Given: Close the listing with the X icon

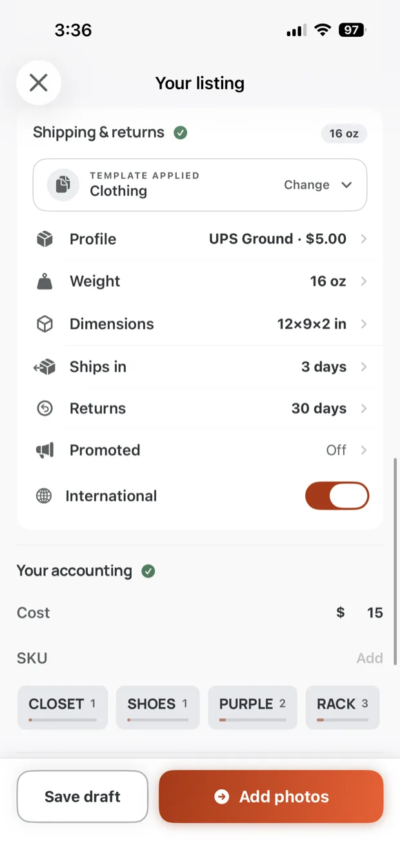Looking at the screenshot, I should pos(39,83).
